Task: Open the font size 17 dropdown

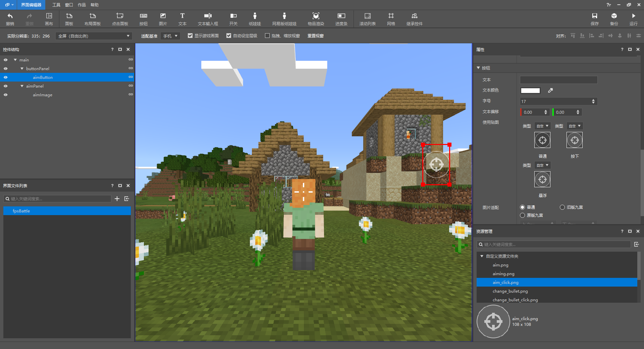Action: pos(558,101)
